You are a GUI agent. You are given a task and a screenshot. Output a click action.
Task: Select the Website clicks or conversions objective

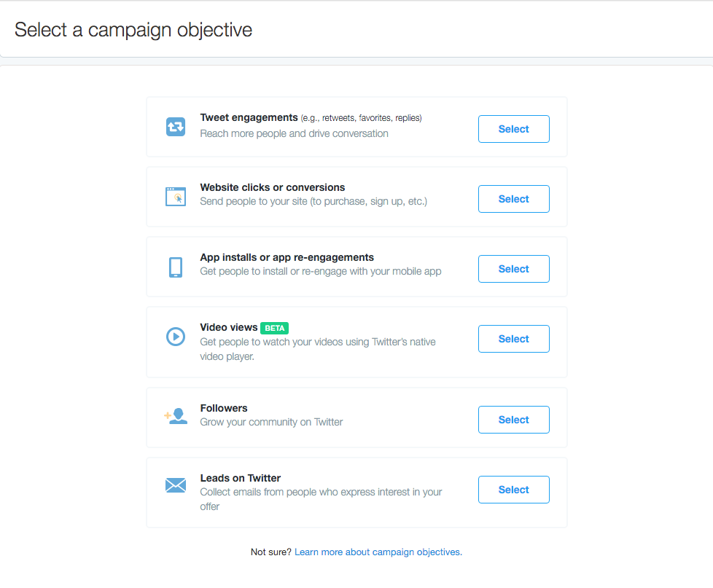[514, 199]
